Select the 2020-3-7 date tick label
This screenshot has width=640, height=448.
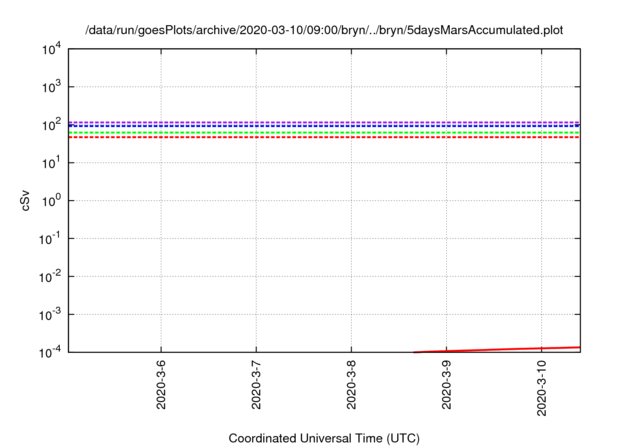pos(256,384)
